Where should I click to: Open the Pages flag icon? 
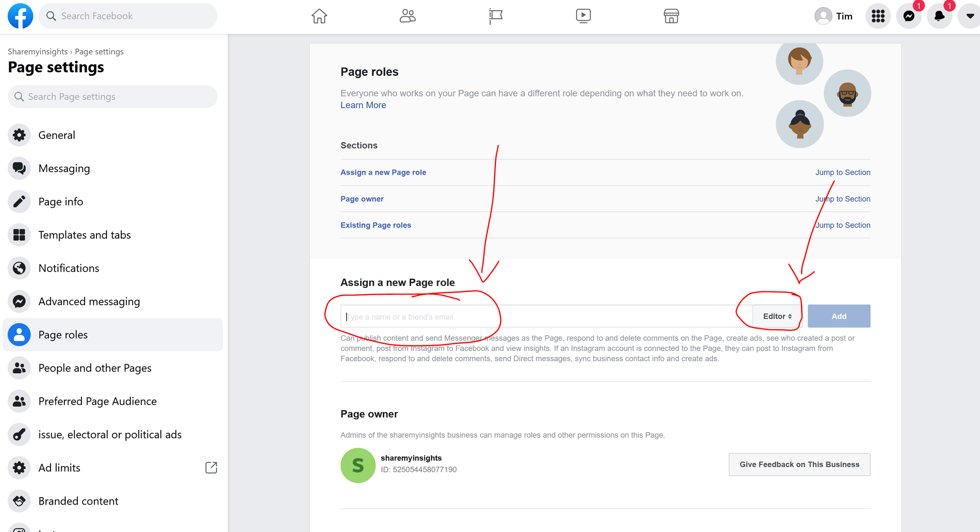click(496, 16)
